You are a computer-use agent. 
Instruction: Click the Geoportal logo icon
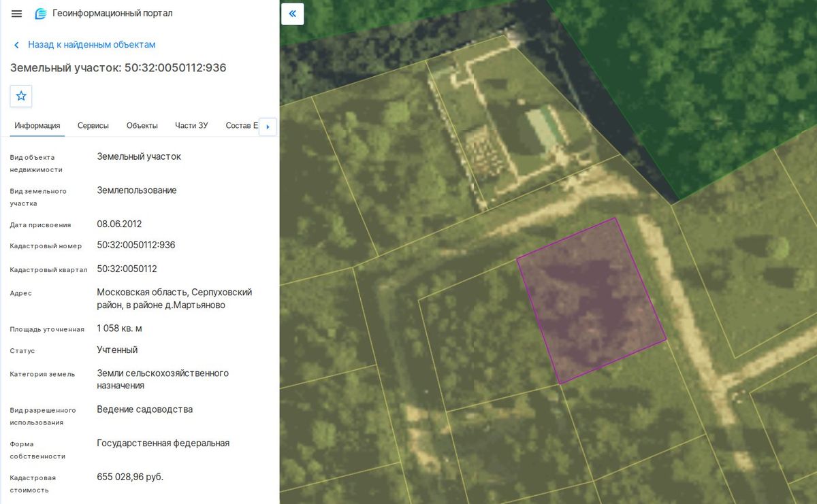[x=41, y=14]
